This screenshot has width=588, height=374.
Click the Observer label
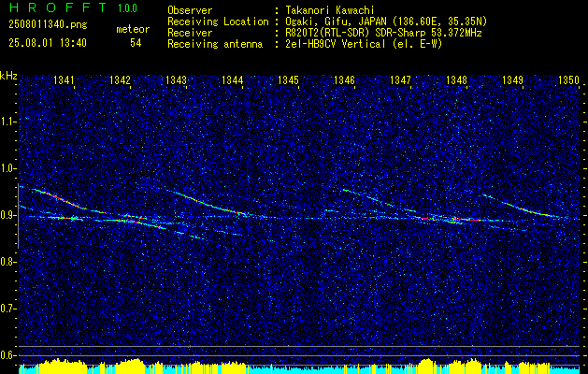[190, 10]
